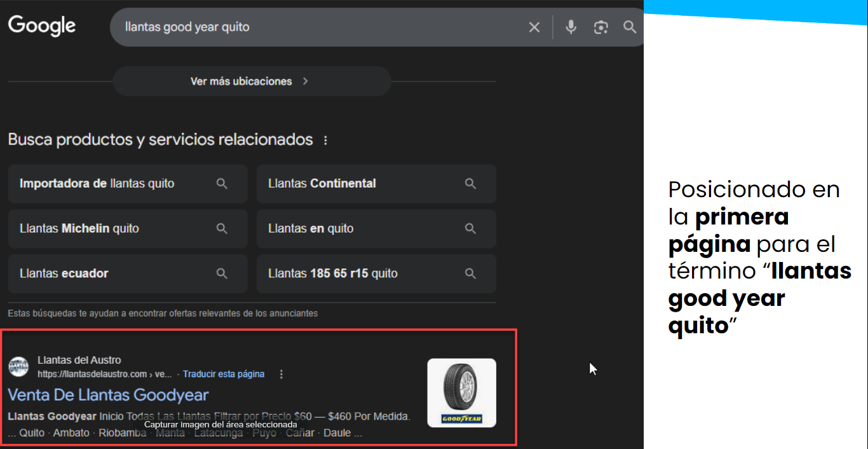This screenshot has width=868, height=449.
Task: Select 'Llantas 185 65 r15 quito' suggestion
Action: click(x=376, y=274)
